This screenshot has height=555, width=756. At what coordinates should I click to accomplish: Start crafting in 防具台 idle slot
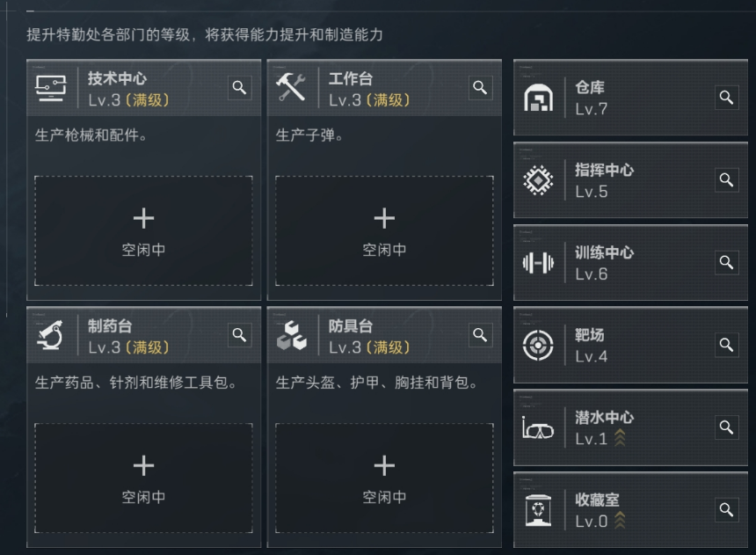pos(384,478)
